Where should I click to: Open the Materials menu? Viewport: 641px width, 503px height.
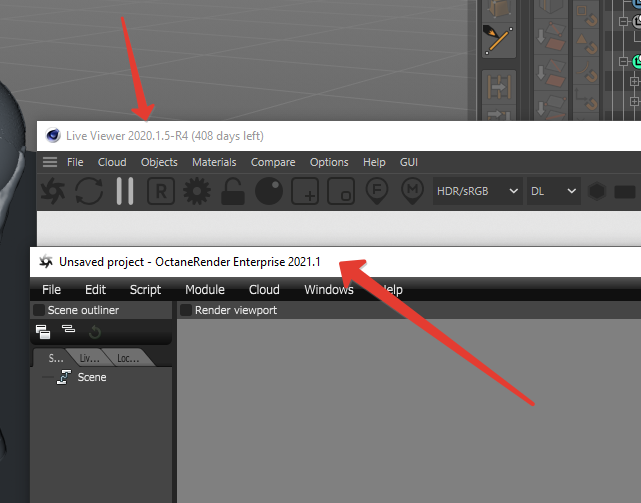(x=214, y=162)
